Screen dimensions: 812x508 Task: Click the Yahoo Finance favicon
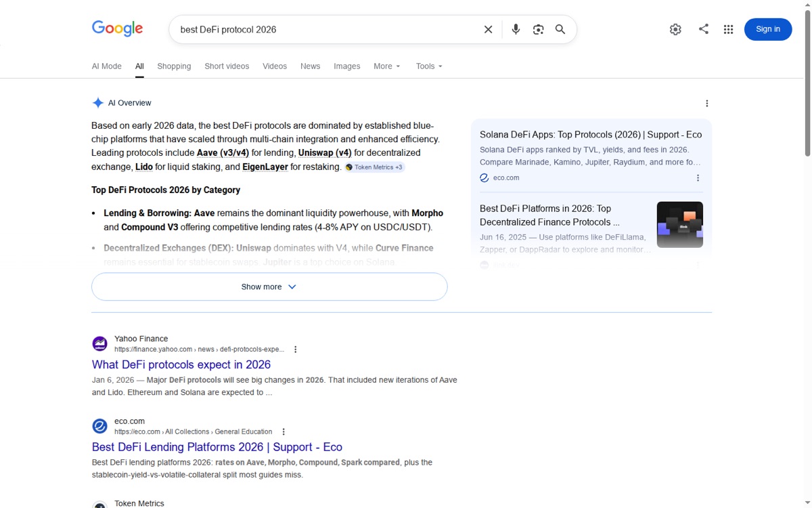99,343
